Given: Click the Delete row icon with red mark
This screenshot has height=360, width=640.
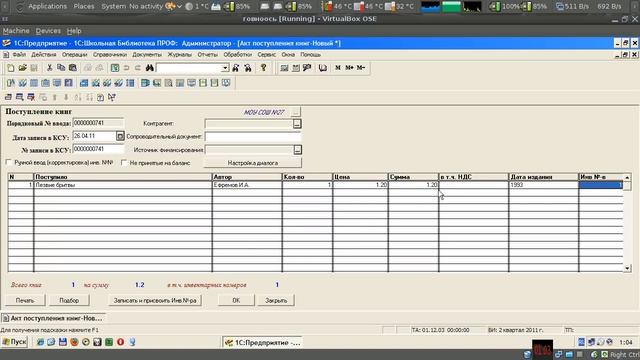Looking at the screenshot, I should 31,97.
